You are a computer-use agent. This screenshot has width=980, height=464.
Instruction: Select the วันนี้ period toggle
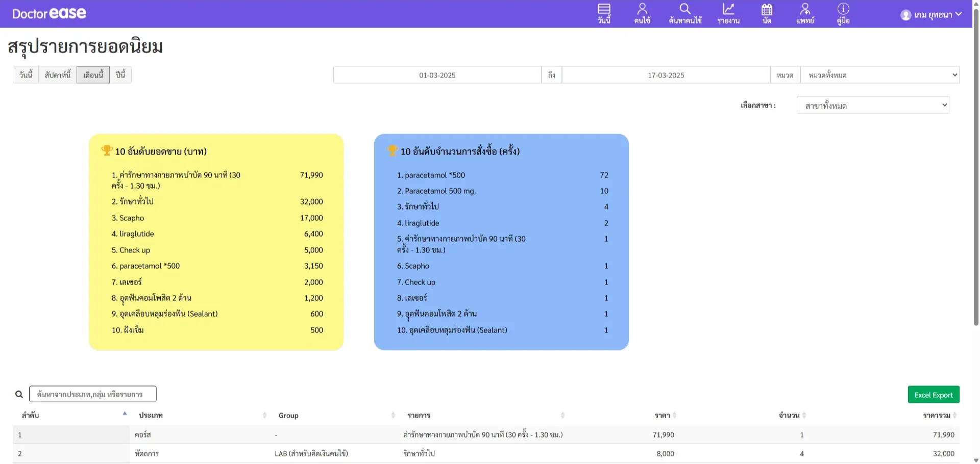[26, 75]
